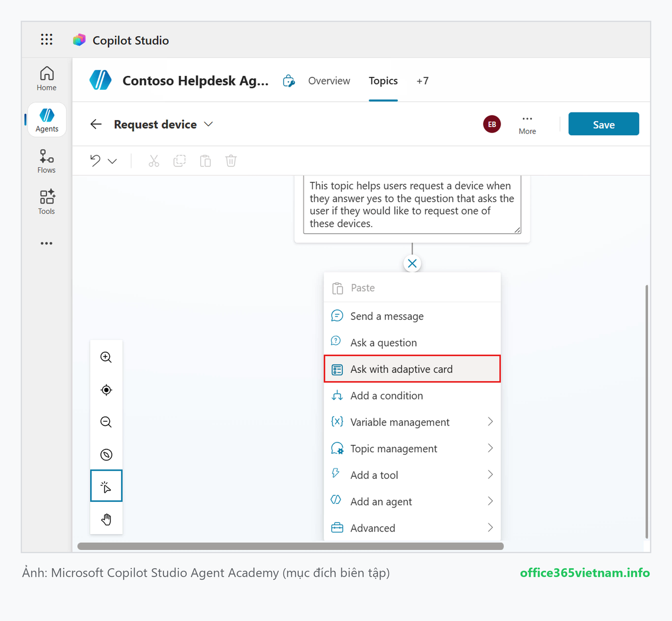Click the Undo icon

point(96,161)
